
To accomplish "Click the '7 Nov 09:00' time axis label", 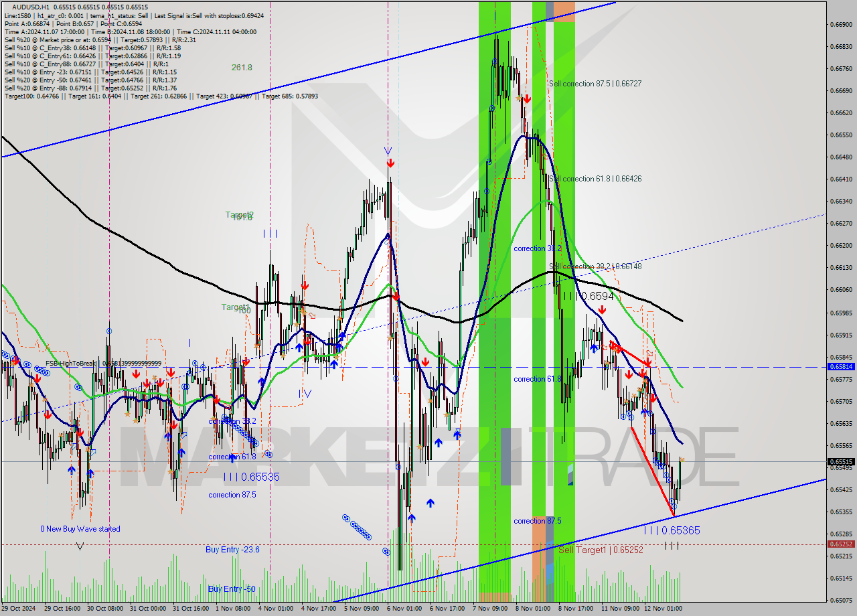I will pyautogui.click(x=490, y=609).
